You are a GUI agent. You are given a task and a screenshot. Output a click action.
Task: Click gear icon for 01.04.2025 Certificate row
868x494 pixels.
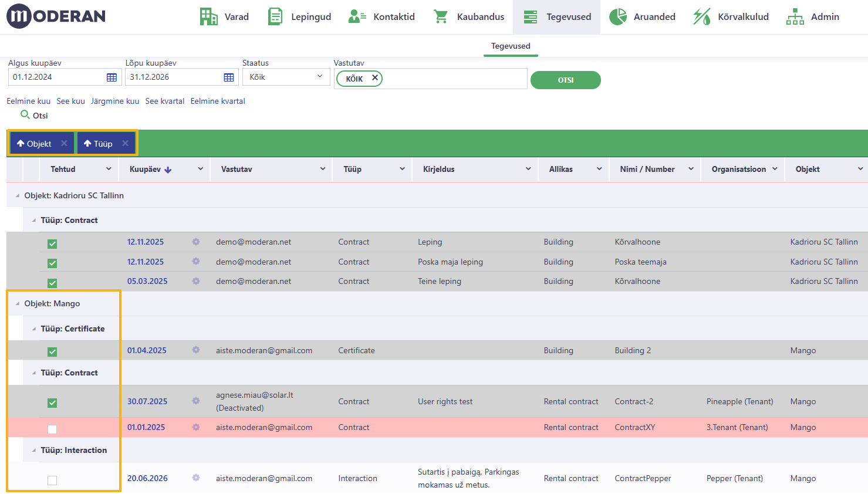pyautogui.click(x=196, y=350)
